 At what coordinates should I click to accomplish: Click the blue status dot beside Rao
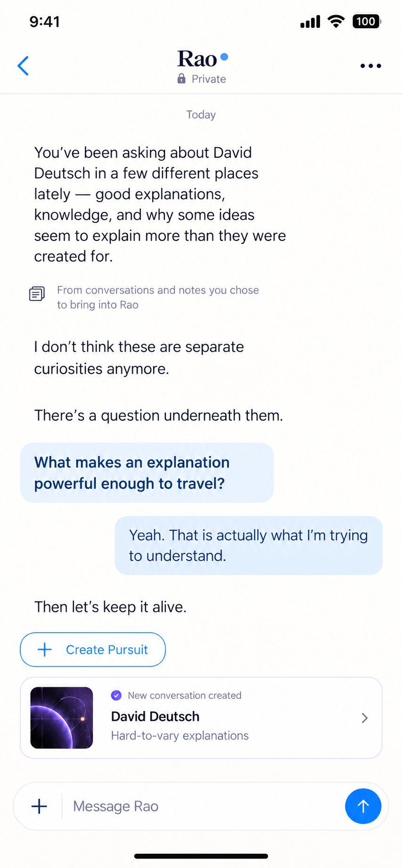pyautogui.click(x=224, y=57)
